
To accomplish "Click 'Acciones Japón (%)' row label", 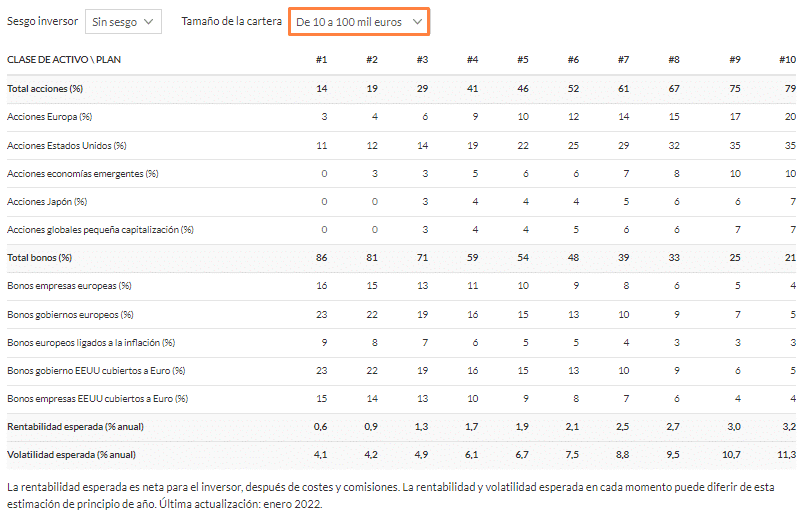I will (47, 201).
